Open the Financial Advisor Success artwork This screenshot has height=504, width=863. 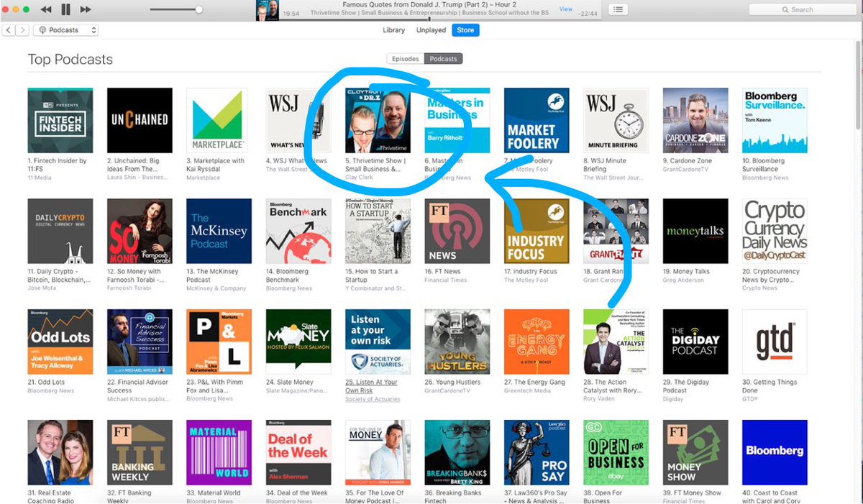[140, 342]
